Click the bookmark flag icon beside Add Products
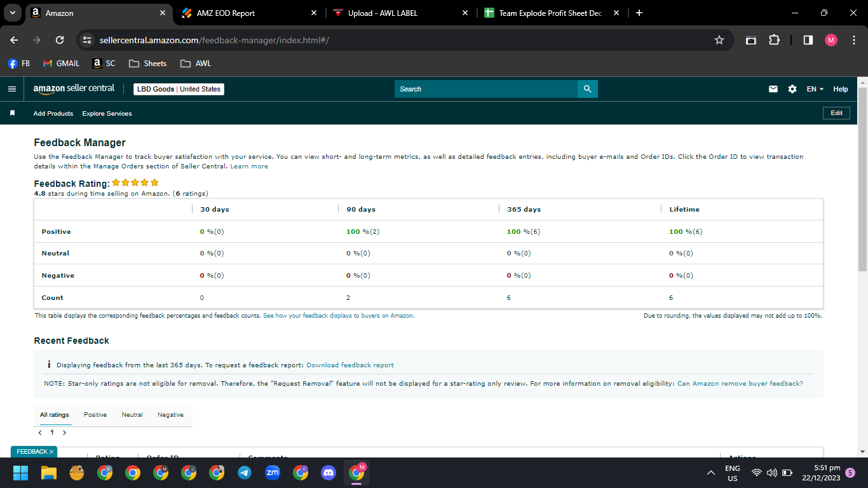 pyautogui.click(x=12, y=113)
